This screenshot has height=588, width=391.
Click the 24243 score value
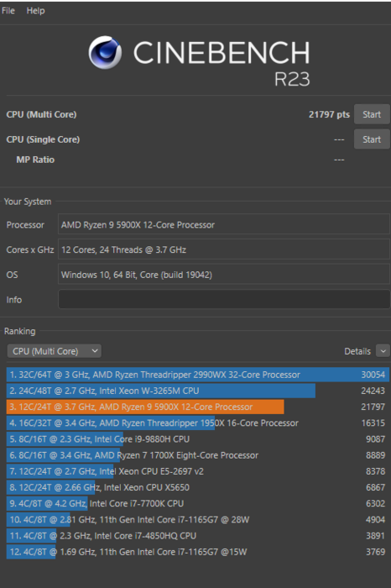[373, 391]
